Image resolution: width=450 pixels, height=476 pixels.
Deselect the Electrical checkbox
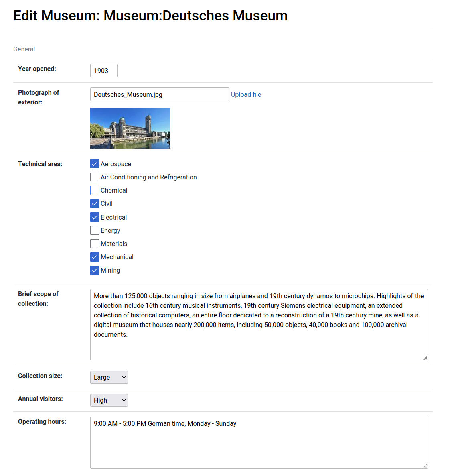(x=95, y=217)
